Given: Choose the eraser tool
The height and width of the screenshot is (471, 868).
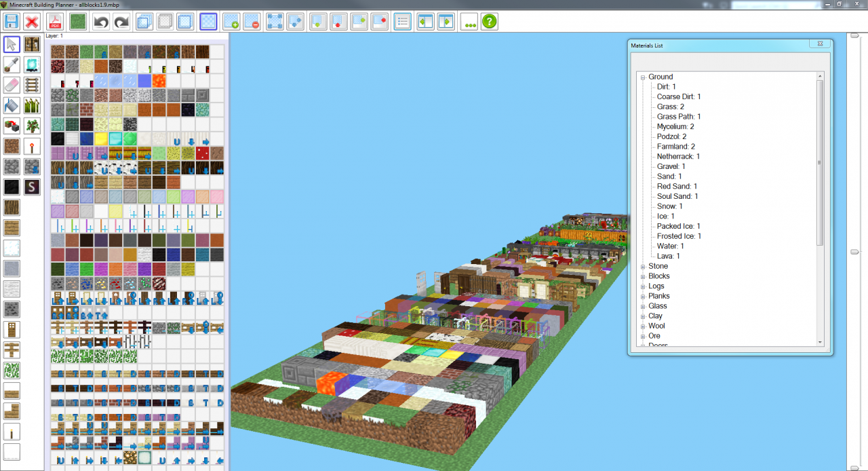Looking at the screenshot, I should pyautogui.click(x=12, y=85).
